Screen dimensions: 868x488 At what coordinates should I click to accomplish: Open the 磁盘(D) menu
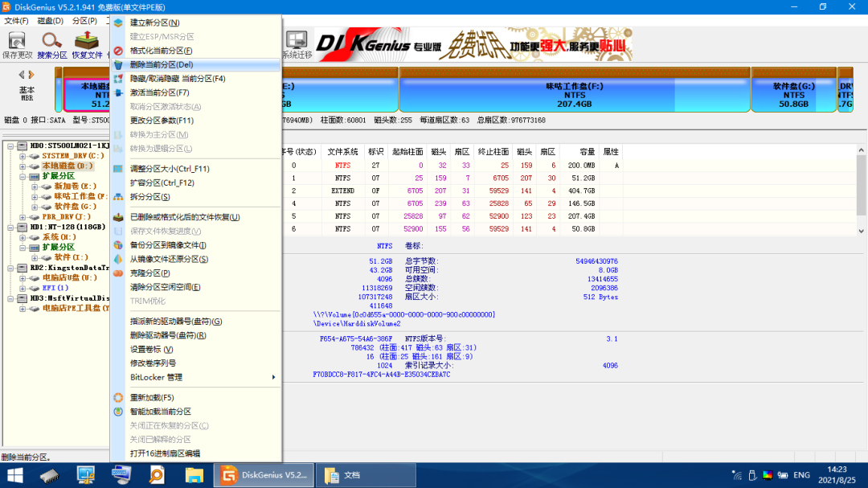51,20
